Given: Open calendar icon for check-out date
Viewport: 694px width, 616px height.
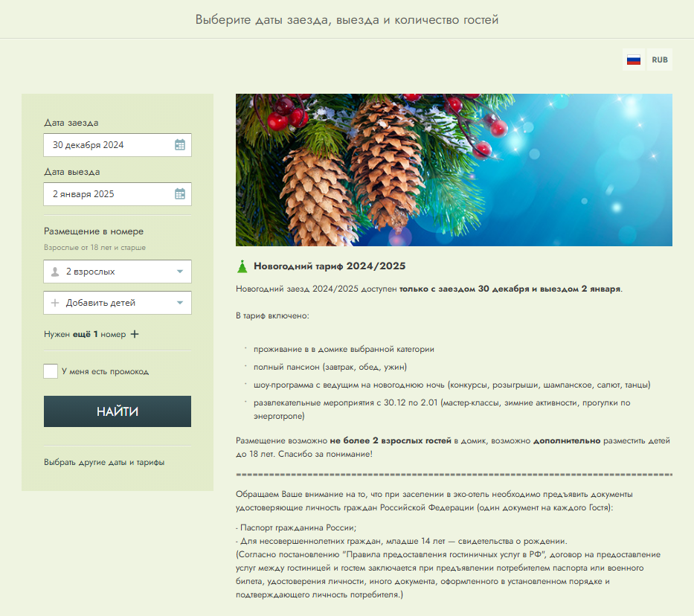Looking at the screenshot, I should (x=180, y=194).
